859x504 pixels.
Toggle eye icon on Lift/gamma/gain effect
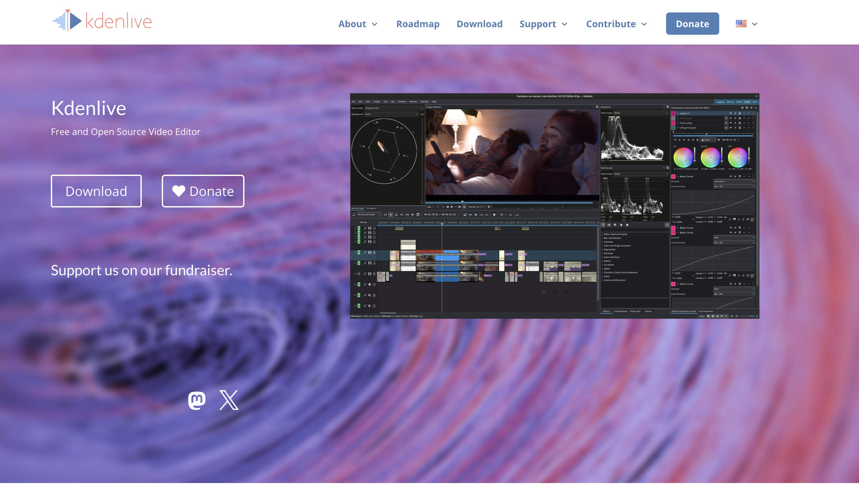point(731,128)
